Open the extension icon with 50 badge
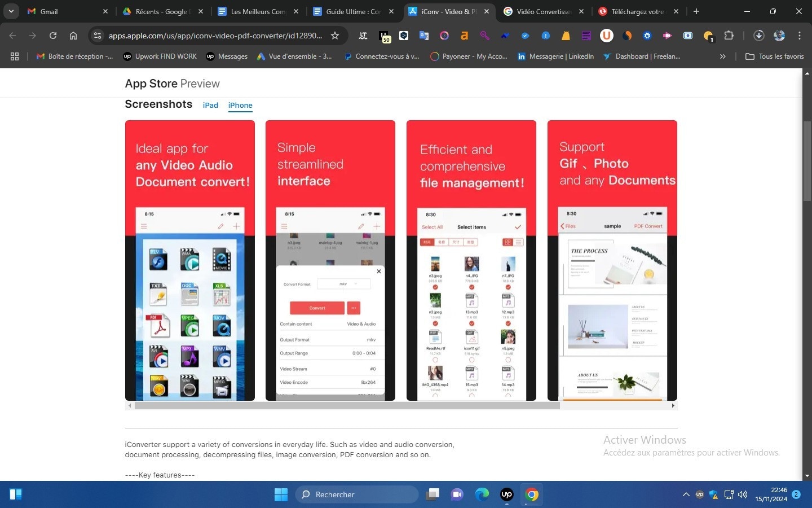This screenshot has width=812, height=508. pos(385,37)
